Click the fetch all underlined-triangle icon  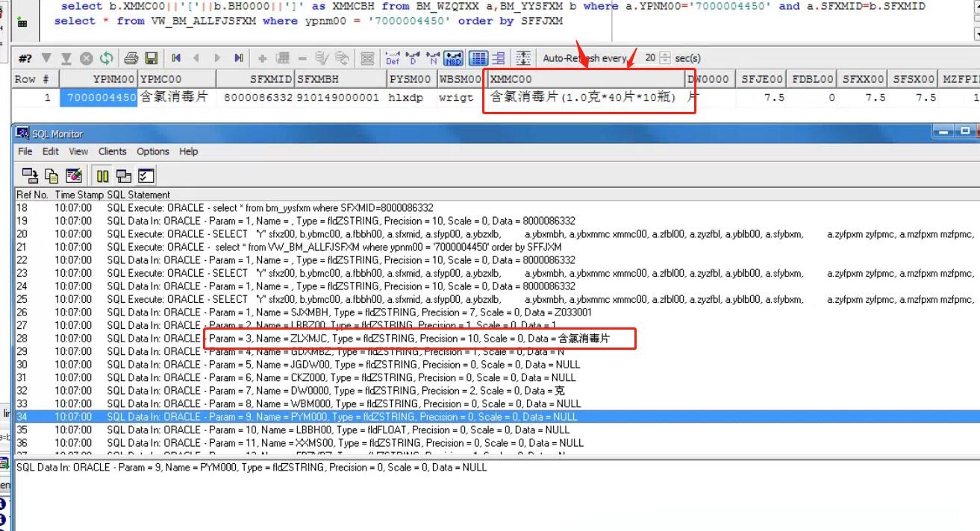click(66, 58)
